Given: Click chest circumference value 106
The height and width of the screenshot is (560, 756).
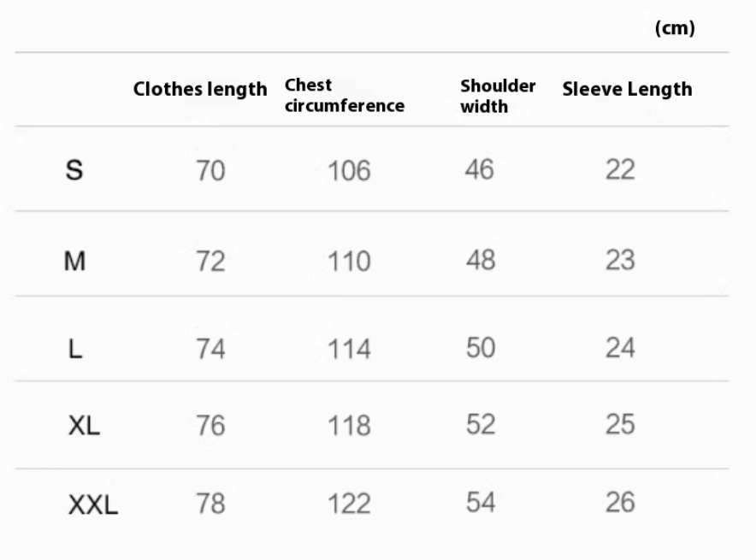Looking at the screenshot, I should coord(349,171).
